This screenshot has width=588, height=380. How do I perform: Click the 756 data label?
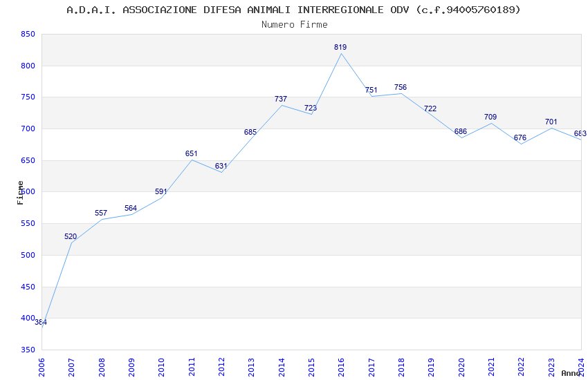(x=401, y=87)
